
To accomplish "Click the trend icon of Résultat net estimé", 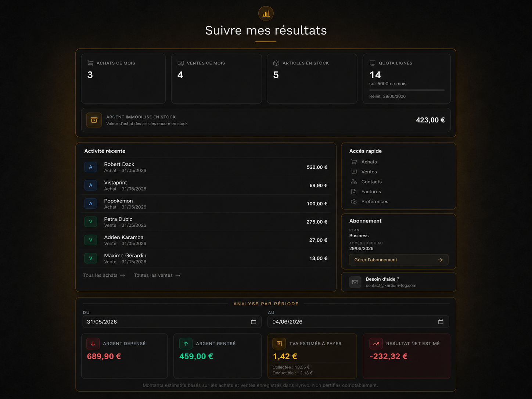I will tap(376, 344).
